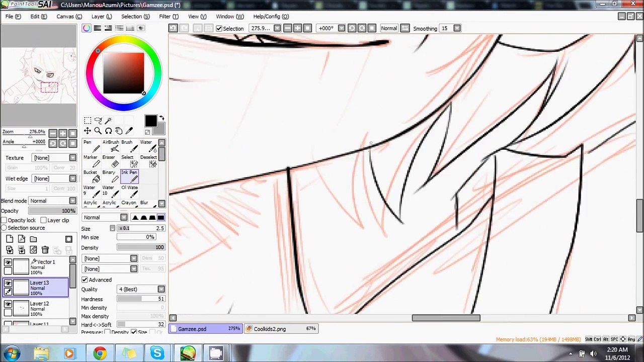Enable the Selection source option
This screenshot has height=362, width=644.
click(4, 228)
